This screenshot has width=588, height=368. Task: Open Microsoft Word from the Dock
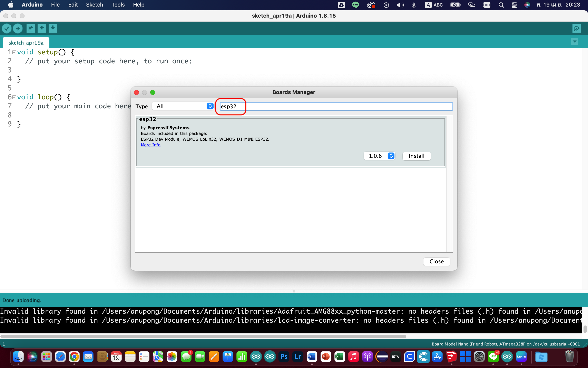[x=312, y=357]
